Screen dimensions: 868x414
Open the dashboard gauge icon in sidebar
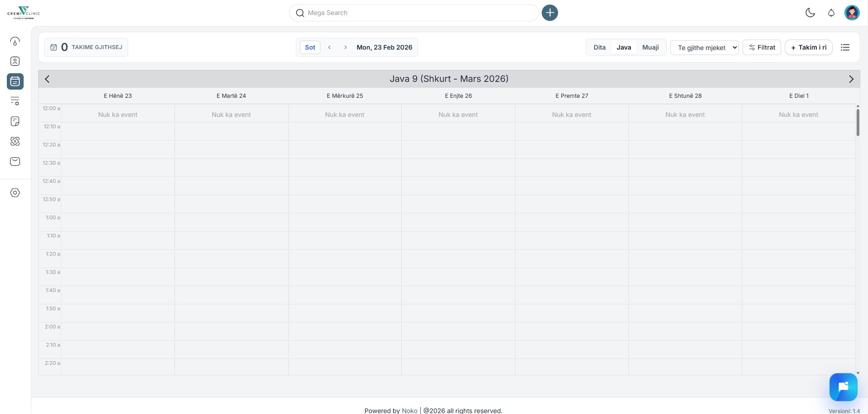tap(15, 41)
